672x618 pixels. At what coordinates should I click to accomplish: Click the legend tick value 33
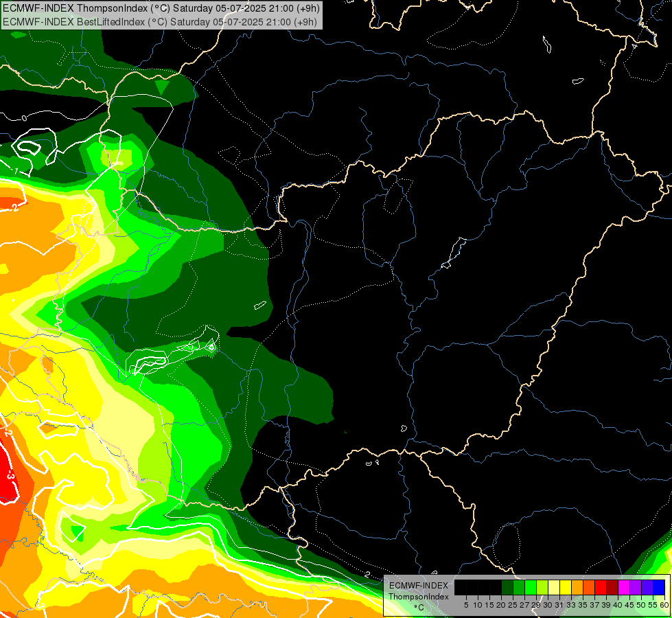tap(571, 605)
